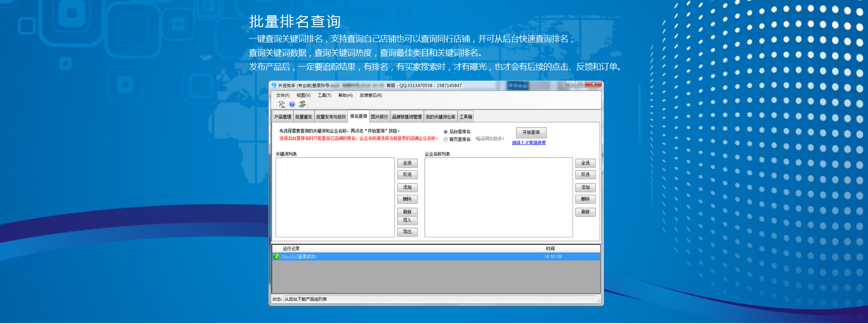This screenshot has width=868, height=324.
Task: Click the green check icon beside 登录成功
Action: coord(276,257)
